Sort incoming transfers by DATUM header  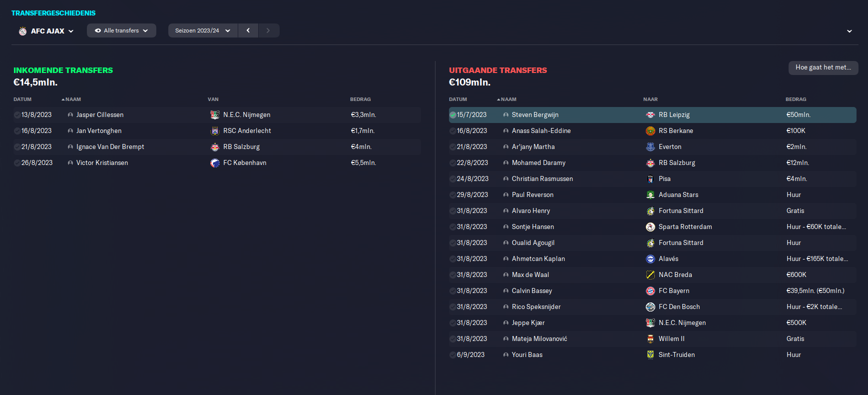[x=22, y=99]
